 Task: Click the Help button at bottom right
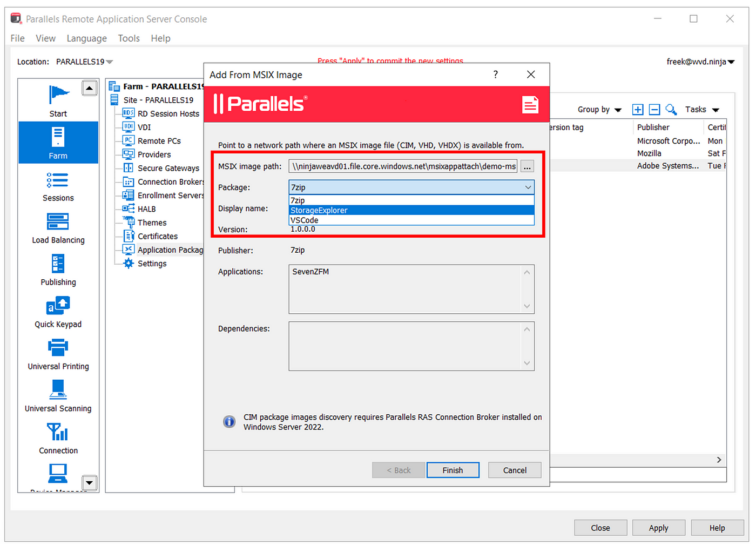click(717, 528)
